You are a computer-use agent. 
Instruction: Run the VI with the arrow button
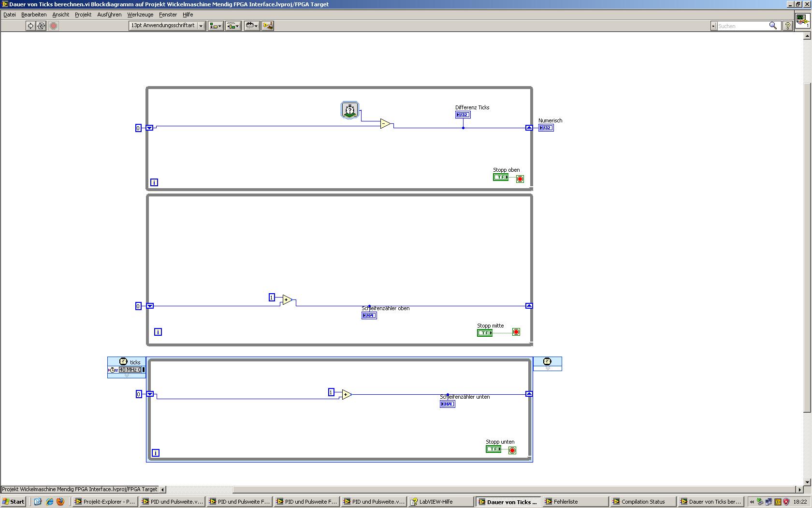tap(30, 26)
